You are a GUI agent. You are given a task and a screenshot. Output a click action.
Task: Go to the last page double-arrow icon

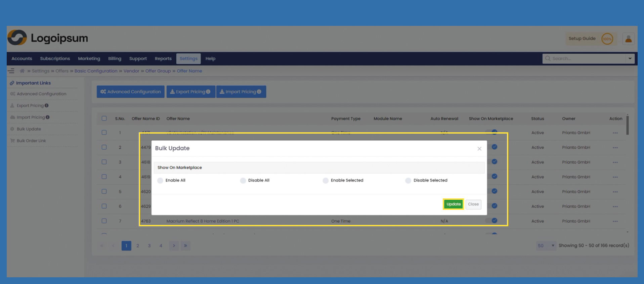[x=185, y=246]
